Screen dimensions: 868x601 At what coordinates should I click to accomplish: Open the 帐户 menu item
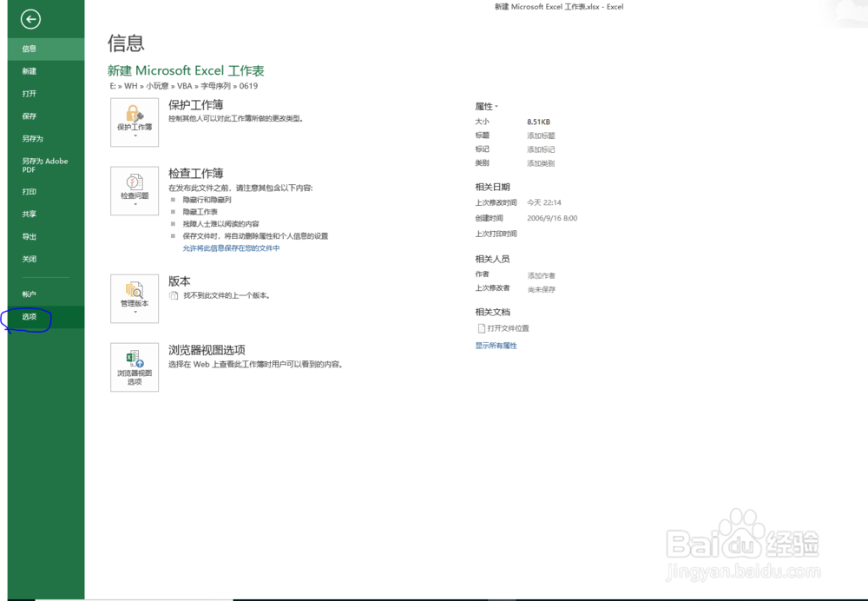[46, 294]
